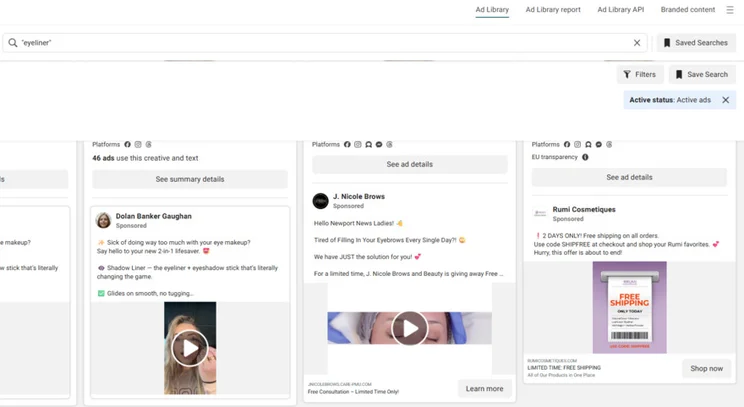Clear the search box with the X
Viewport: 744px width, 407px height.
click(x=637, y=43)
